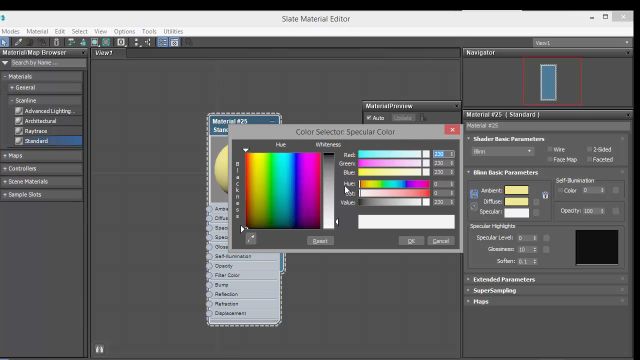Pick Material From Object eyedropper in toolbar
The height and width of the screenshot is (360, 640).
[18, 42]
